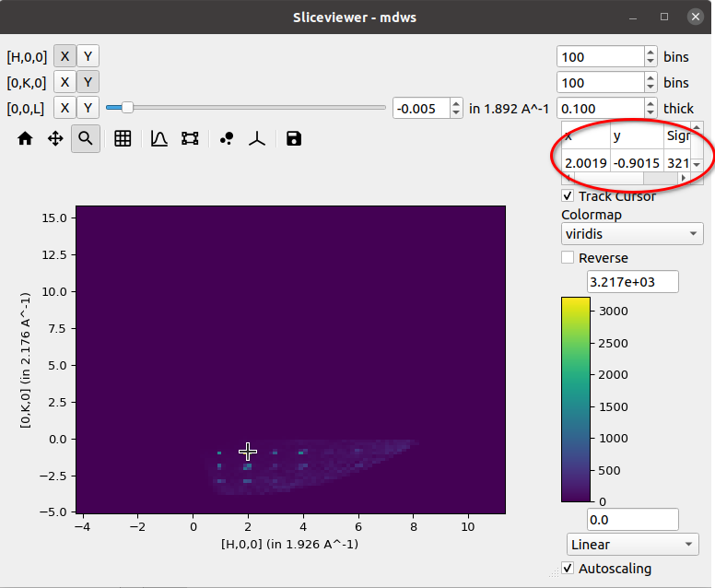Enable line plots tool
The image size is (715, 588).
pos(158,138)
